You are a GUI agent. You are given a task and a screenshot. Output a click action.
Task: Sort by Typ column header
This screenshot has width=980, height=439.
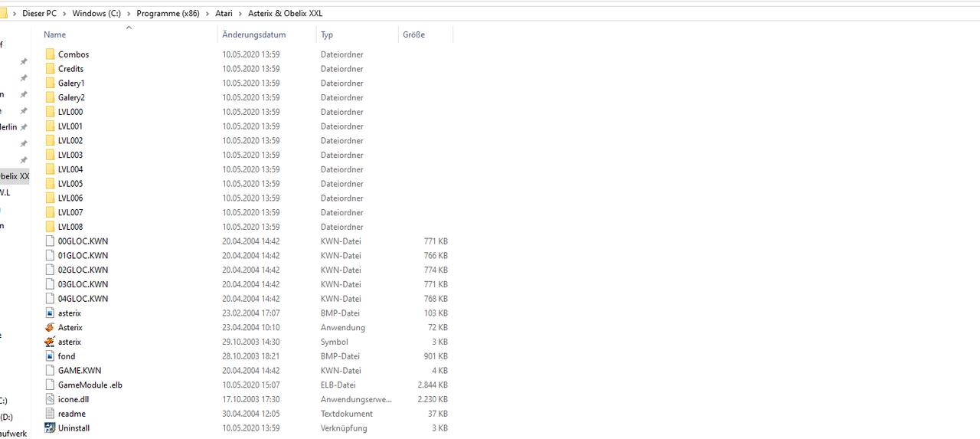(327, 34)
